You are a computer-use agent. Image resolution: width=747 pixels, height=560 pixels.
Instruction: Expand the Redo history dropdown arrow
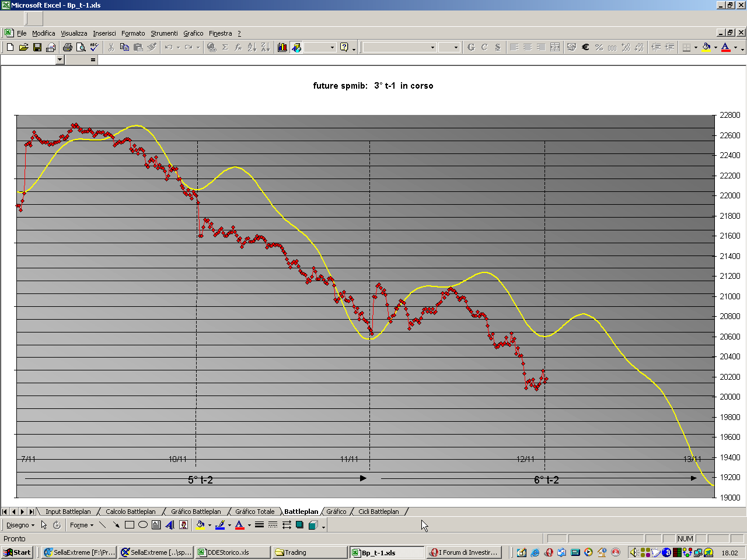198,47
